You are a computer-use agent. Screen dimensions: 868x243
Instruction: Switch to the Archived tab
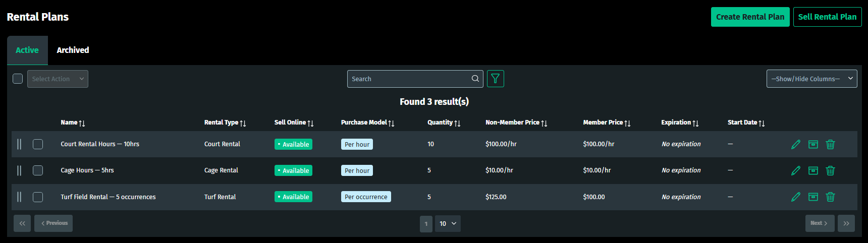(73, 50)
